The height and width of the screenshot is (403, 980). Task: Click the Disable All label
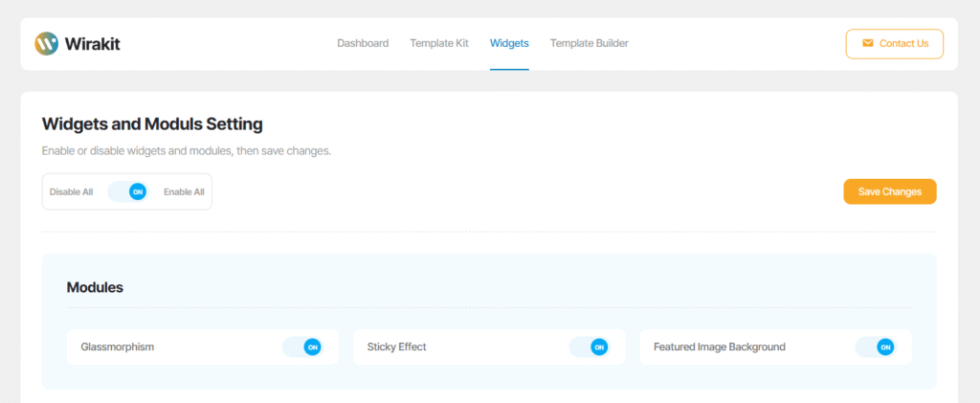[x=72, y=191]
